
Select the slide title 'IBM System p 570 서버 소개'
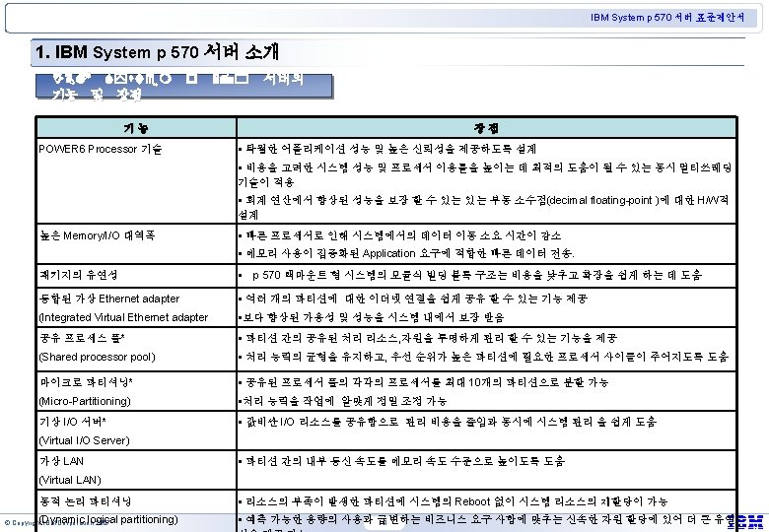(157, 51)
